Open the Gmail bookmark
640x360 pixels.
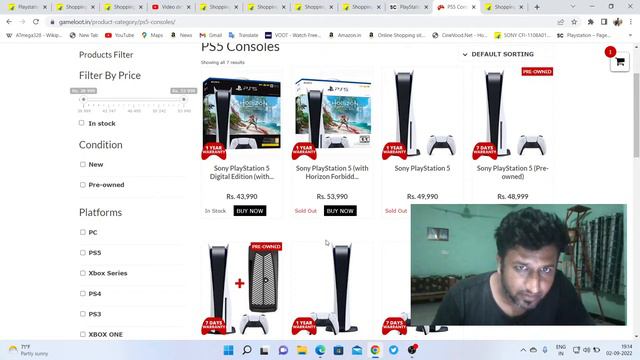point(211,35)
